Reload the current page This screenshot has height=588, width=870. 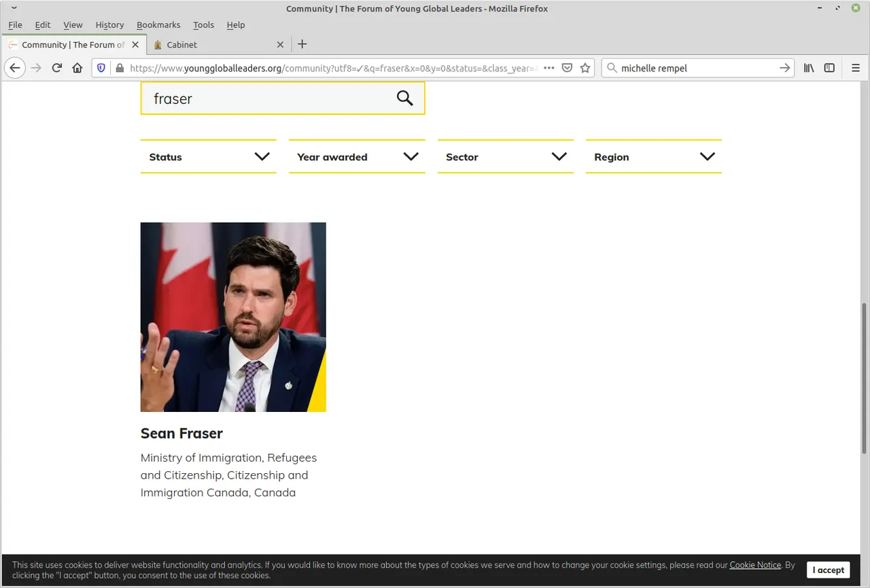[57, 68]
